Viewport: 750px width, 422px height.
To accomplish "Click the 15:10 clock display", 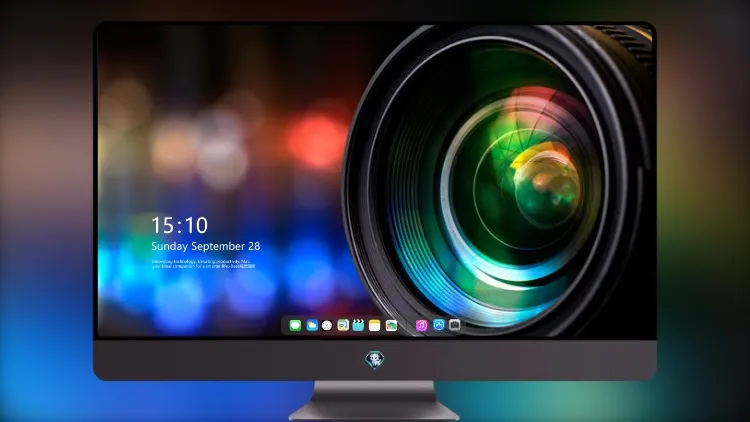I will click(179, 225).
